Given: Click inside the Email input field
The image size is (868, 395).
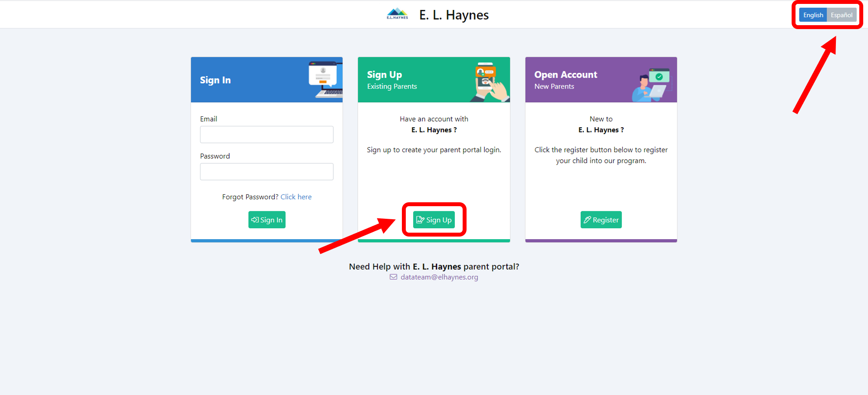Looking at the screenshot, I should point(266,135).
